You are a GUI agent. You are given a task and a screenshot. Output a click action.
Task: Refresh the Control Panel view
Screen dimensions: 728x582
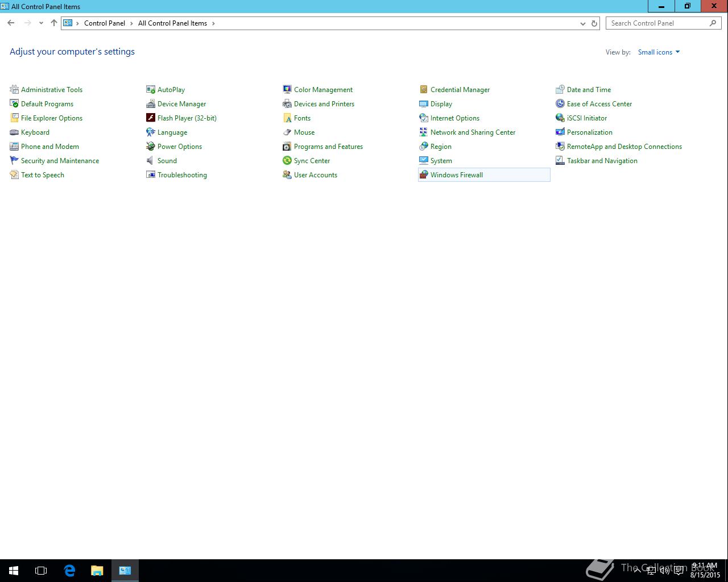[594, 23]
